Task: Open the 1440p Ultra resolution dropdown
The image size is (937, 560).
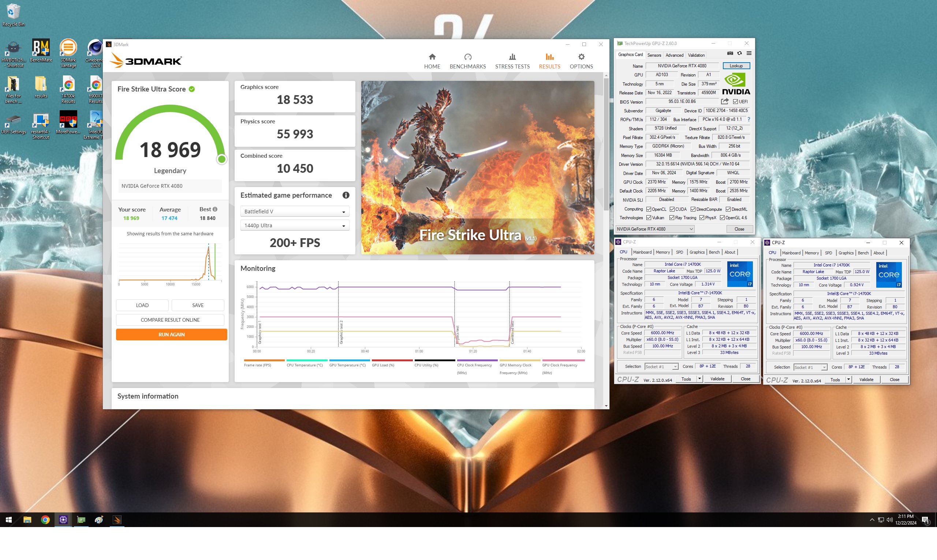Action: (295, 225)
